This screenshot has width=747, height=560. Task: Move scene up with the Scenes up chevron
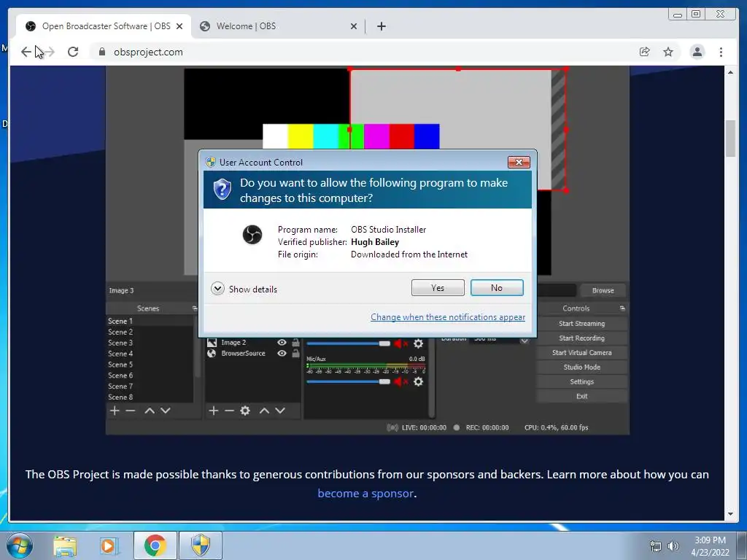[149, 411]
